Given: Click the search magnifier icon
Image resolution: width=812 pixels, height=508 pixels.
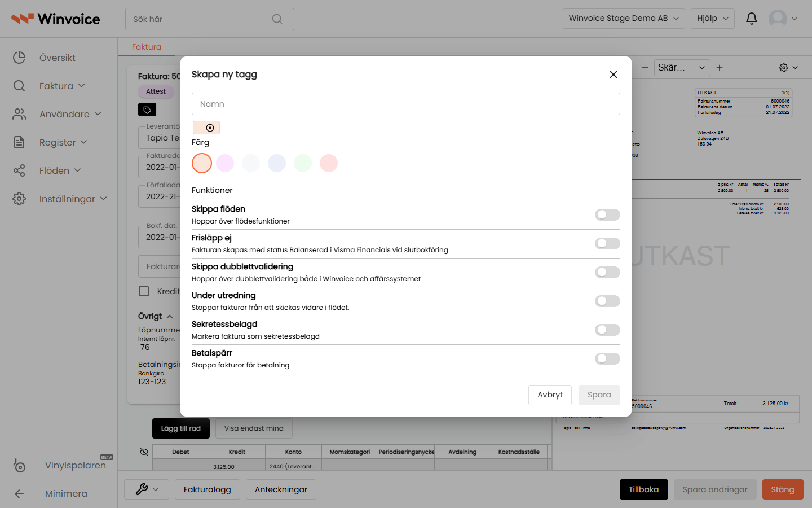Looking at the screenshot, I should tap(277, 19).
